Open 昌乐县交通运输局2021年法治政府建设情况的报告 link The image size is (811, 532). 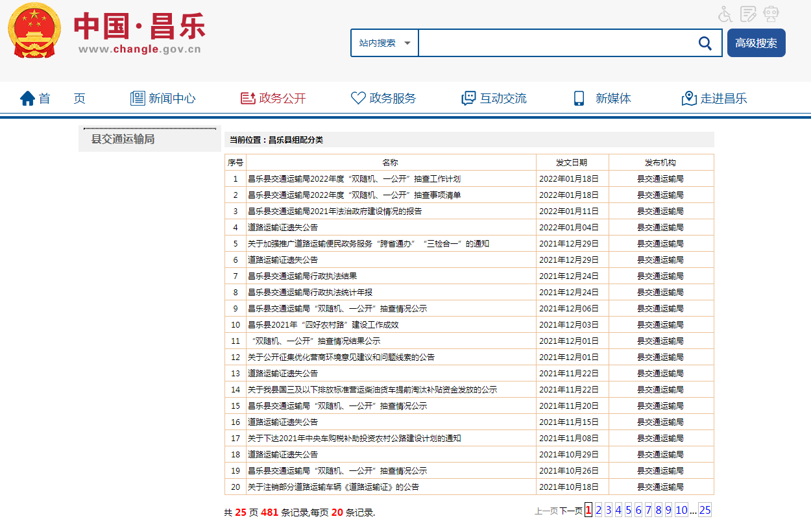(335, 212)
